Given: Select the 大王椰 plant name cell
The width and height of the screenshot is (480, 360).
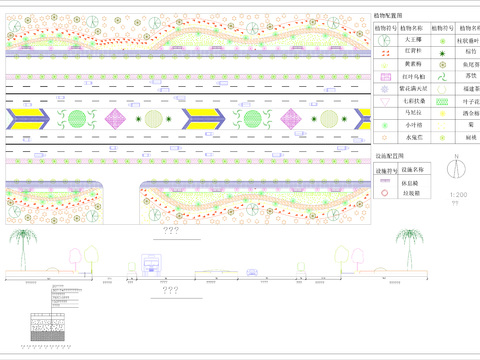Looking at the screenshot, I should point(413,40).
